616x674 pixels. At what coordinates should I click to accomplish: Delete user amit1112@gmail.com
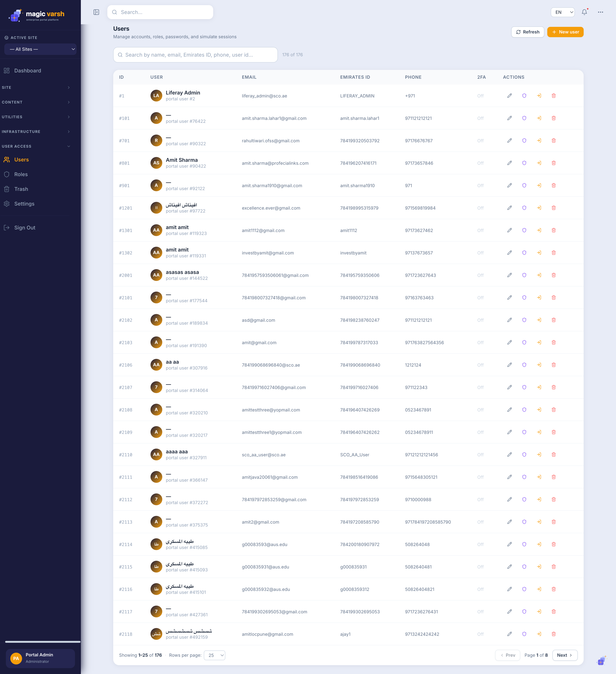tap(554, 230)
